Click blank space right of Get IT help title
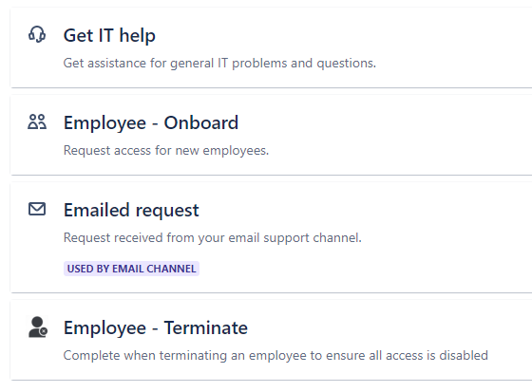This screenshot has width=532, height=392. pos(339,35)
